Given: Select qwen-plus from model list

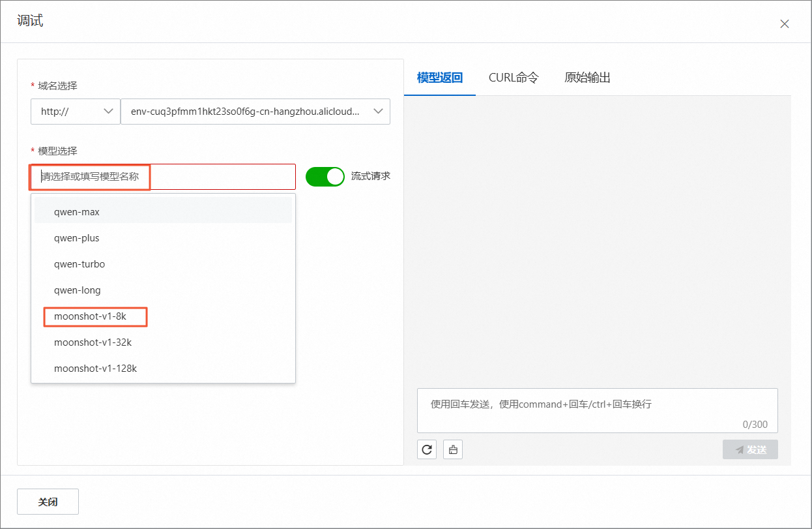Looking at the screenshot, I should 163,238.
